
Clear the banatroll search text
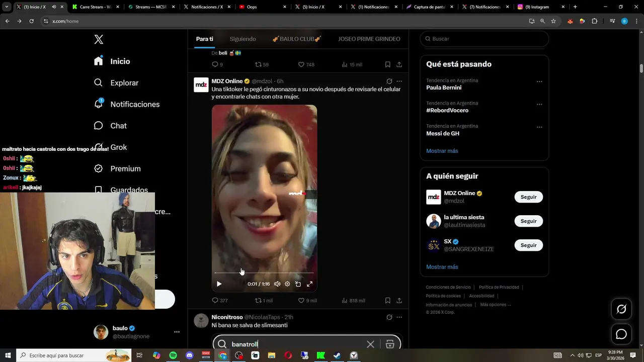(x=370, y=344)
